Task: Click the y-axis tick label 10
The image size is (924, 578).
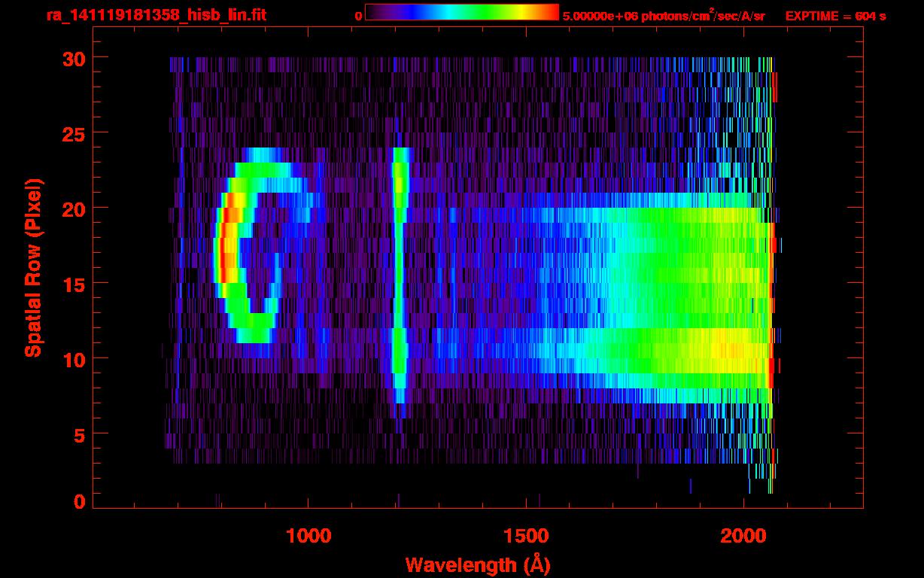Action: point(73,359)
